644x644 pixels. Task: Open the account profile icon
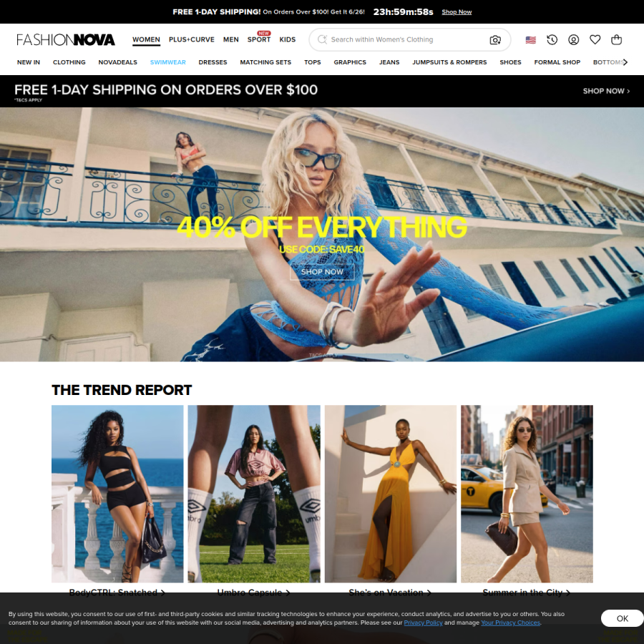pyautogui.click(x=573, y=40)
